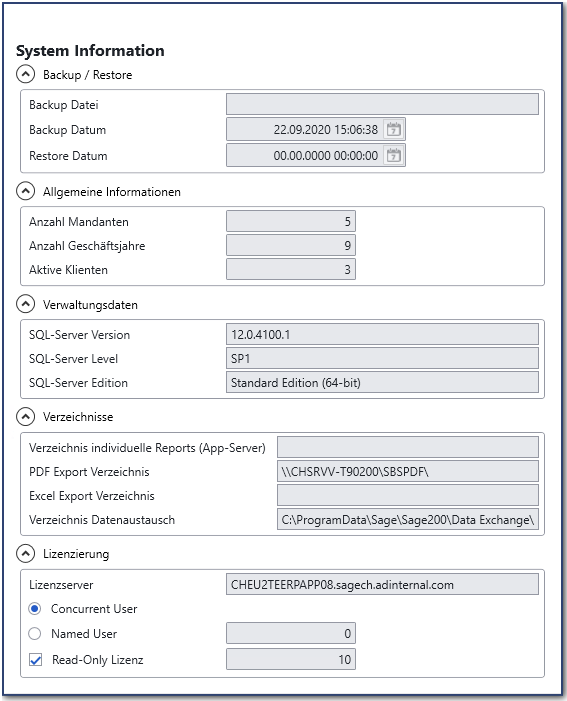The image size is (567, 701).
Task: Collapse the Backup / Restore section
Action: tap(25, 74)
